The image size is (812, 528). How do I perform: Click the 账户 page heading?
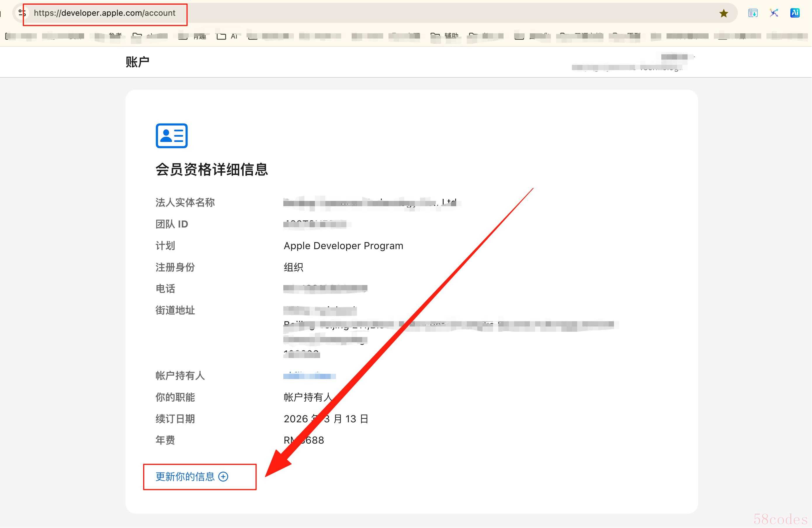coord(138,62)
